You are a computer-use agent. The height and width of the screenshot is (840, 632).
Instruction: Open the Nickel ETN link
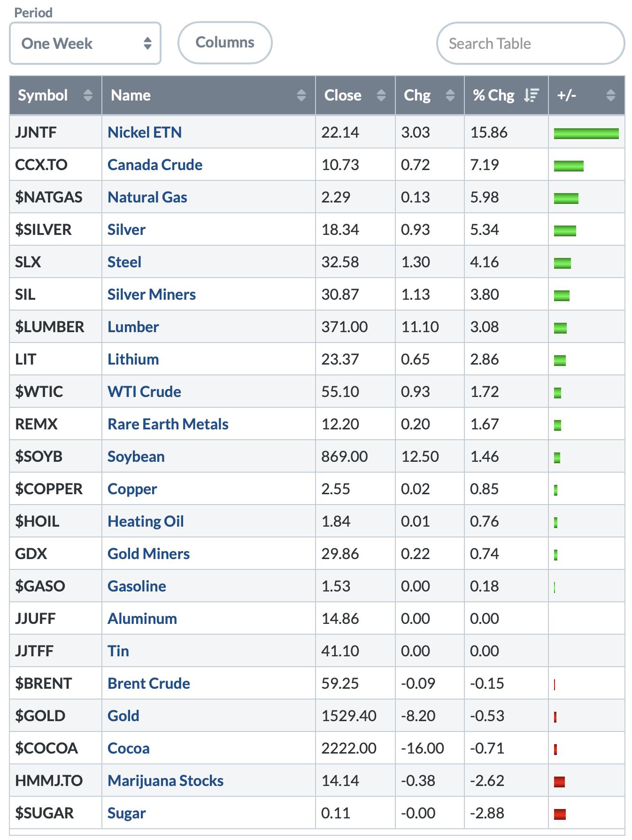(145, 132)
